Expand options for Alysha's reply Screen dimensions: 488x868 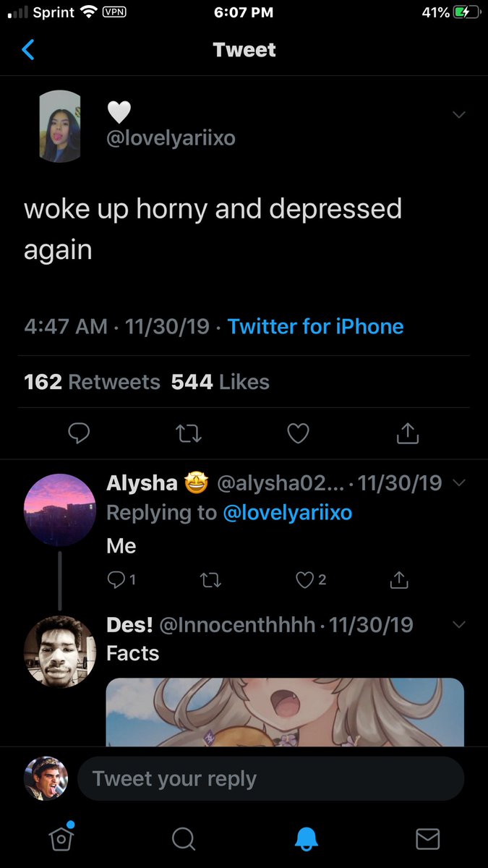[458, 483]
